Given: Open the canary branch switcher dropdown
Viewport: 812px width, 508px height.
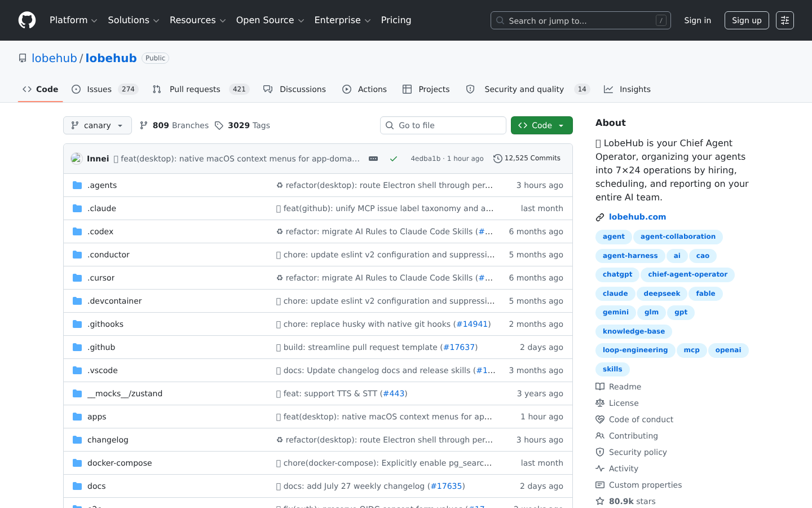Looking at the screenshot, I should click(x=98, y=125).
